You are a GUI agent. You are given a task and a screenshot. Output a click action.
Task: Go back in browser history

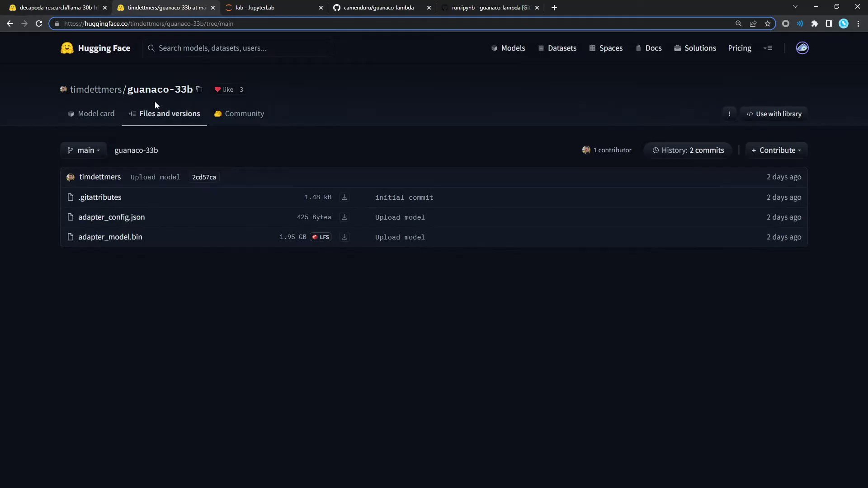pos(10,23)
